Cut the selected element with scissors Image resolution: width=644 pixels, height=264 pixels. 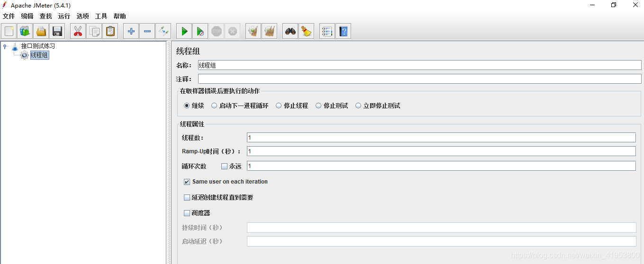(x=78, y=31)
